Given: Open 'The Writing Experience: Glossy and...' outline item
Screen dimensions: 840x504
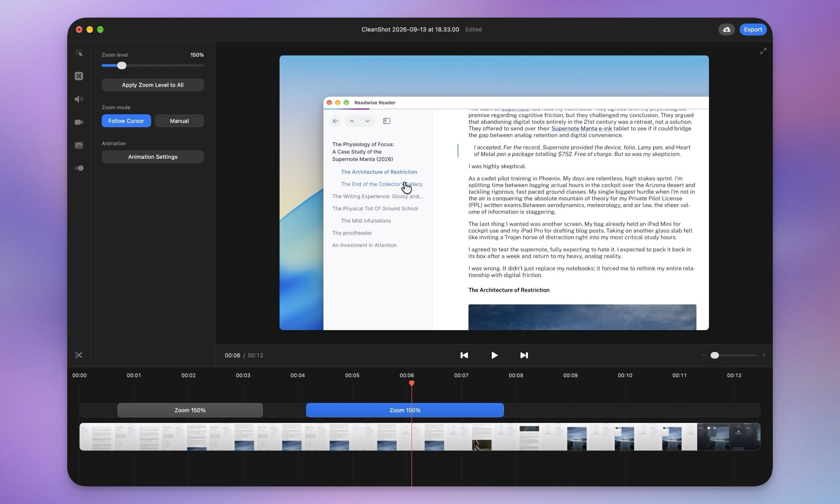Looking at the screenshot, I should coord(378,197).
